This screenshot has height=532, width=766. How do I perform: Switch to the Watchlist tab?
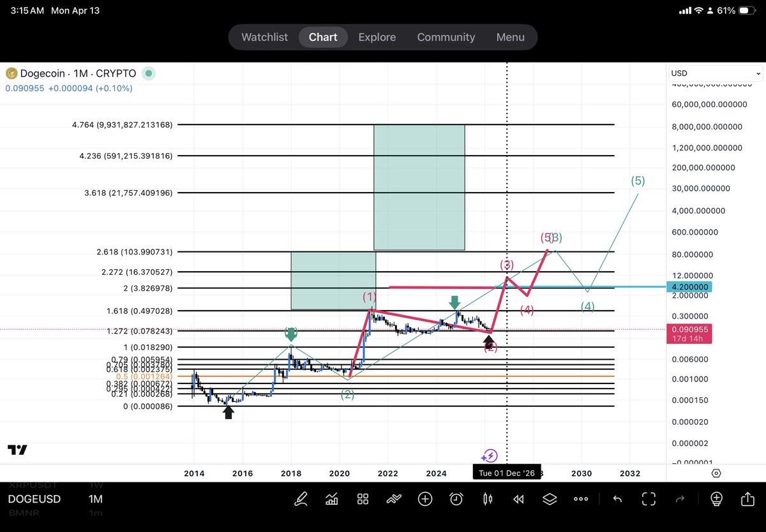click(264, 37)
